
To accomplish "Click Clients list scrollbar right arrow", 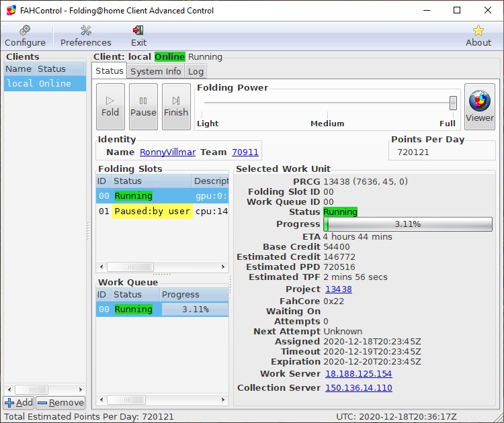I will pyautogui.click(x=81, y=389).
